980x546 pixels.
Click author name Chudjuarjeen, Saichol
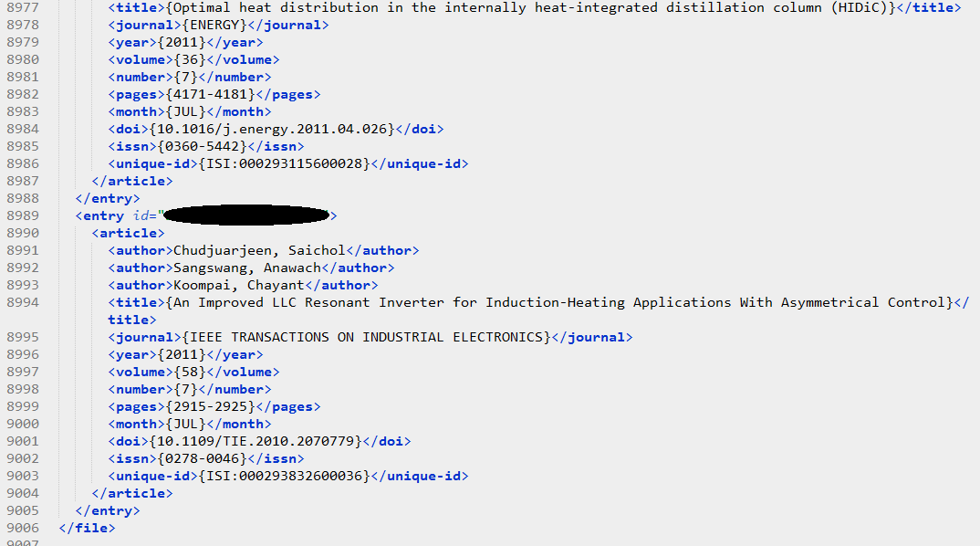[259, 251]
